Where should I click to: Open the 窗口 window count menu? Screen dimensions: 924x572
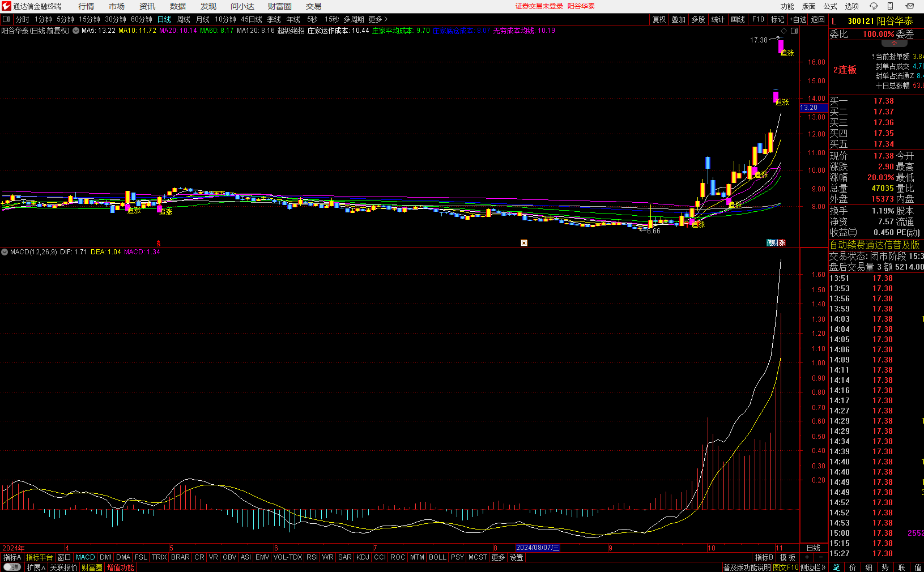pos(64,557)
